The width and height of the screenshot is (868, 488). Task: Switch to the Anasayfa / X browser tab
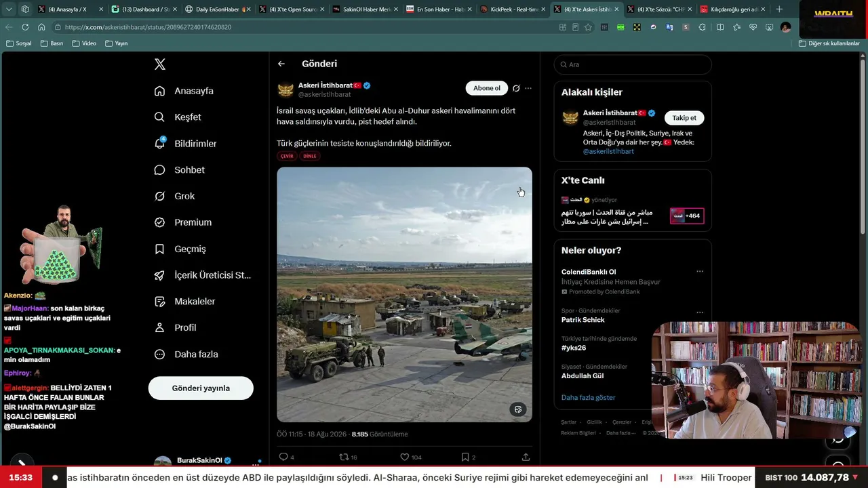tap(72, 9)
